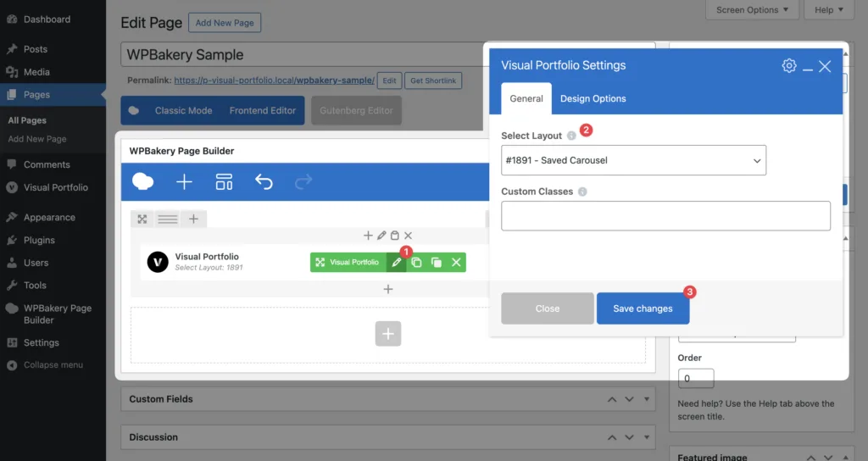The height and width of the screenshot is (461, 868).
Task: Close the Visual Portfolio Settings panel with X
Action: (x=825, y=66)
